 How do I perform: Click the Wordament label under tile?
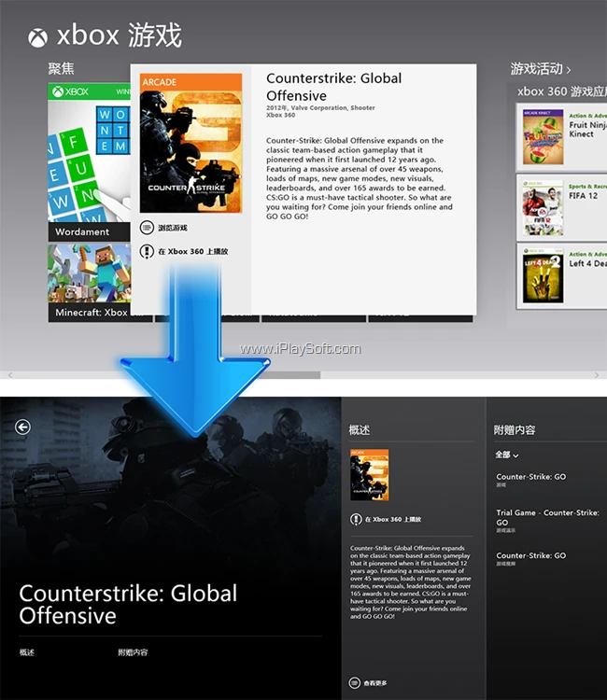coord(82,231)
